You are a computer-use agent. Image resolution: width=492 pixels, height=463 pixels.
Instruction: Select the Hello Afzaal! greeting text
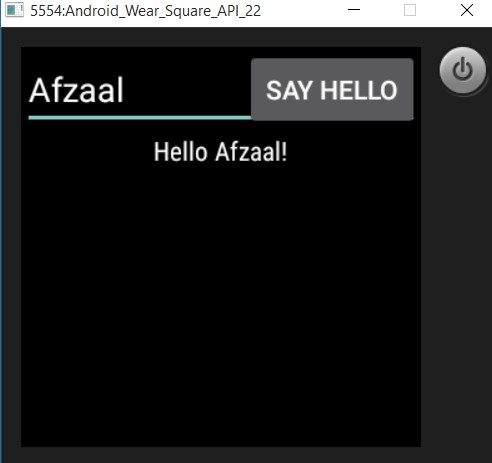click(x=220, y=152)
